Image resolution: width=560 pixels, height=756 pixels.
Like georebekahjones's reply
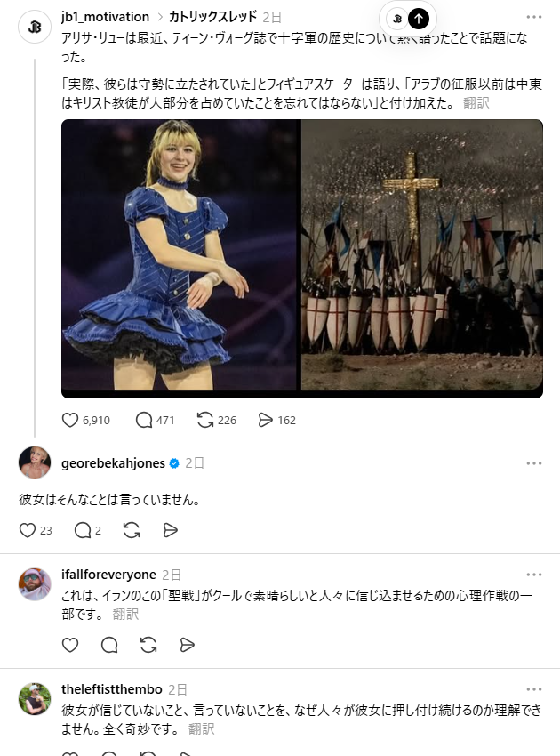click(x=28, y=530)
